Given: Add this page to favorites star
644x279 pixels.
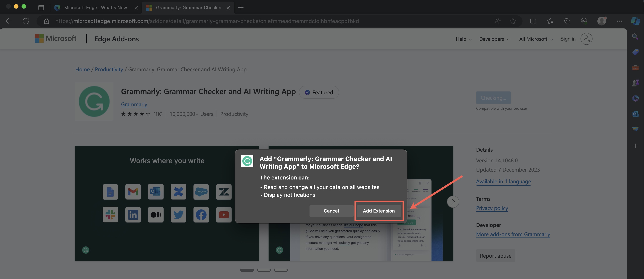Looking at the screenshot, I should [513, 21].
